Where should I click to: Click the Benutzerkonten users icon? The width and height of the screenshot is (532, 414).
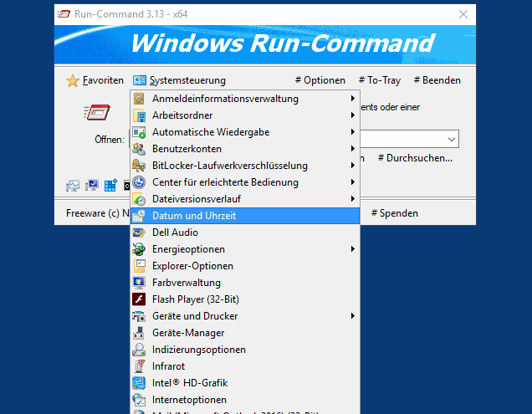tap(139, 149)
